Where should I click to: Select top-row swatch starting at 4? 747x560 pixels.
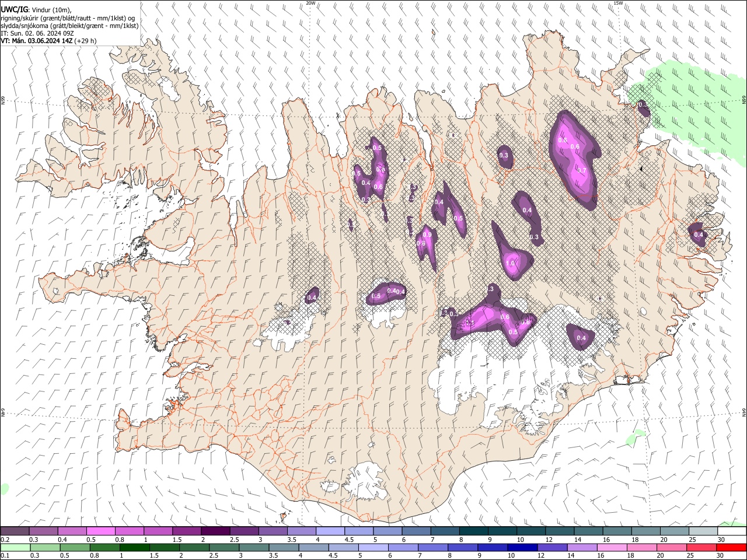point(330,531)
